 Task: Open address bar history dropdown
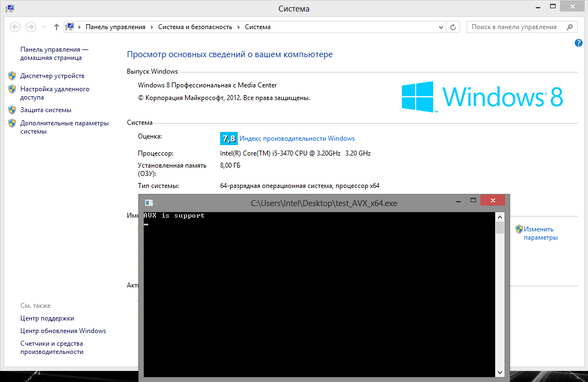(x=441, y=27)
